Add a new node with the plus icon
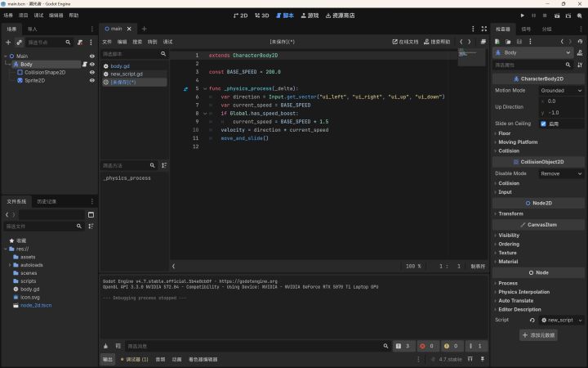Image resolution: width=588 pixels, height=368 pixels. point(8,43)
